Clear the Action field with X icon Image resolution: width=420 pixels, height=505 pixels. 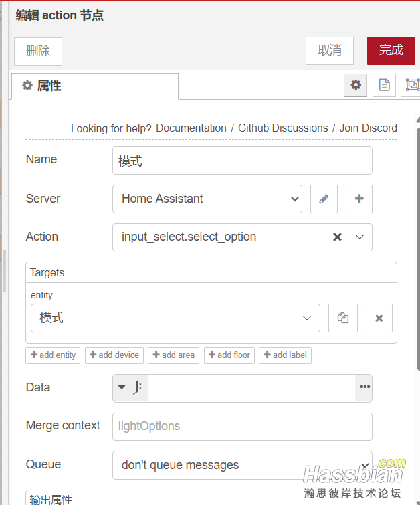click(x=337, y=237)
